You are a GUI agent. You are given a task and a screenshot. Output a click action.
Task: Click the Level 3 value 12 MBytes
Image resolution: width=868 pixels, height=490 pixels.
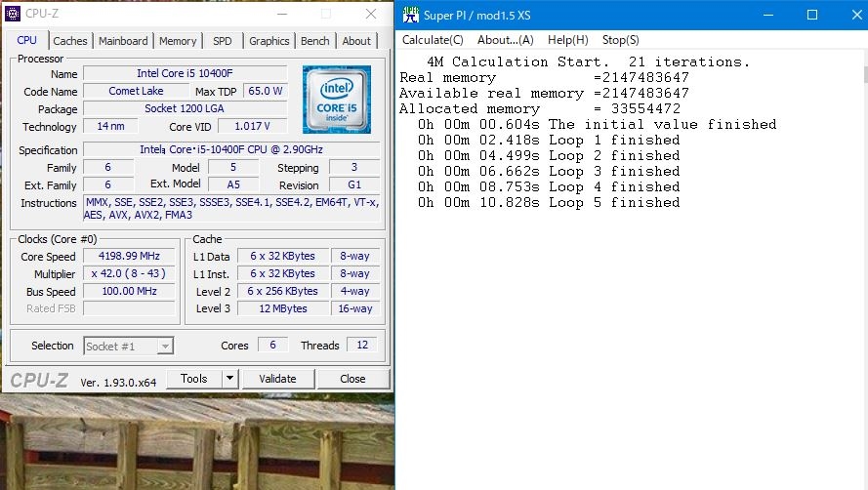tap(282, 308)
